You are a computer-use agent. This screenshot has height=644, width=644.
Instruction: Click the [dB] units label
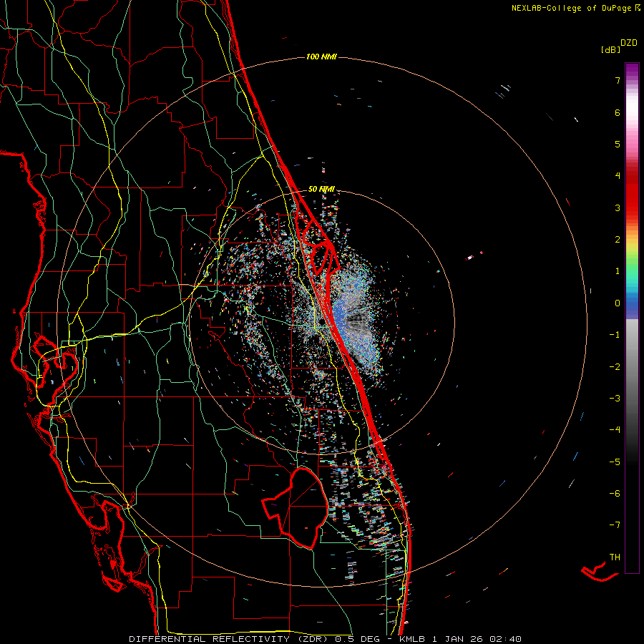(611, 50)
